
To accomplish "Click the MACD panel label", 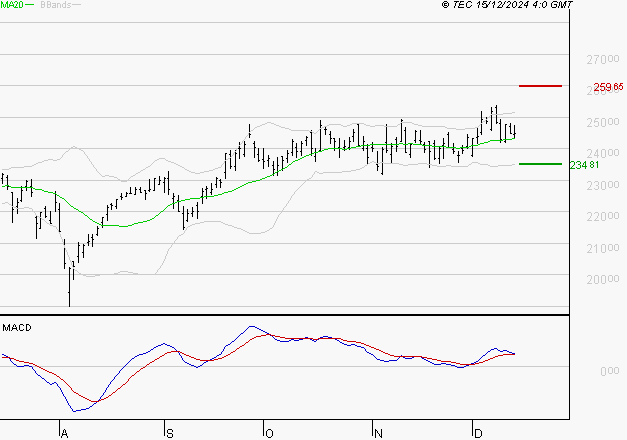I will pyautogui.click(x=17, y=328).
